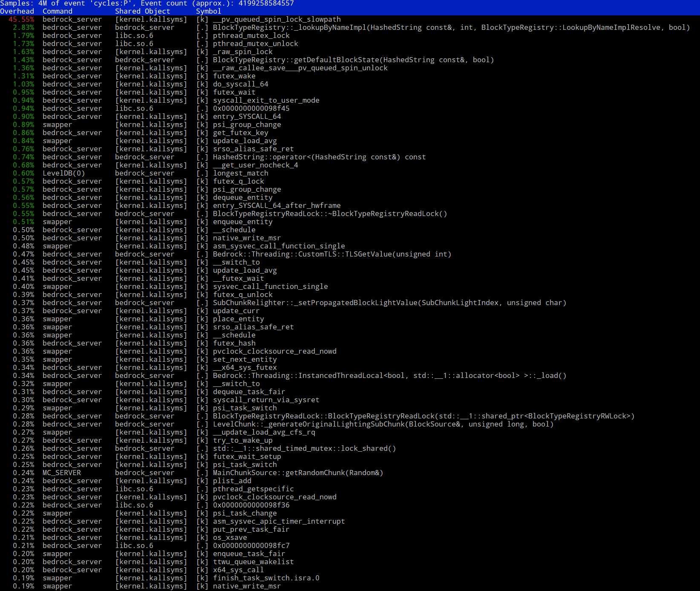Click the LevelDB(0) command entry
700x591 pixels.
[64, 173]
